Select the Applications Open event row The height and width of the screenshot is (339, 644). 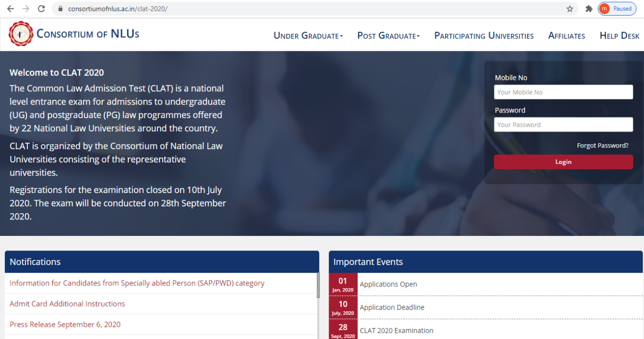click(486, 284)
